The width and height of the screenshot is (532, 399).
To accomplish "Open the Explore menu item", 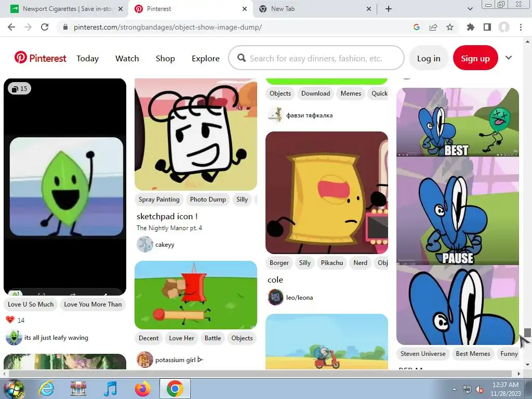I will tap(206, 58).
